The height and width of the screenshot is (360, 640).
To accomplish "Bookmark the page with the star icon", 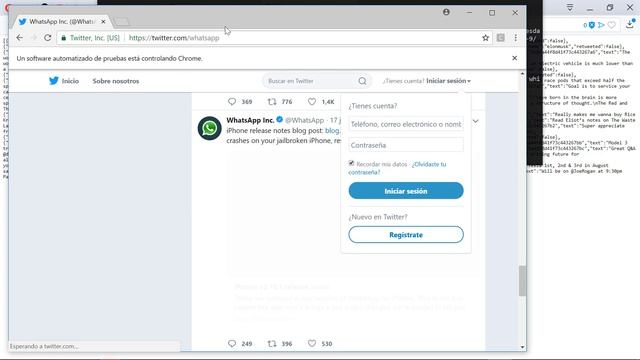I will (x=485, y=38).
